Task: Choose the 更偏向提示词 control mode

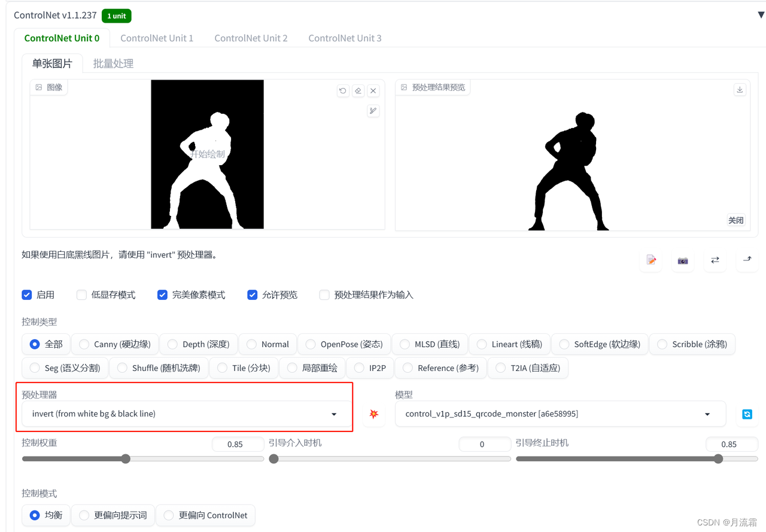Action: point(113,515)
